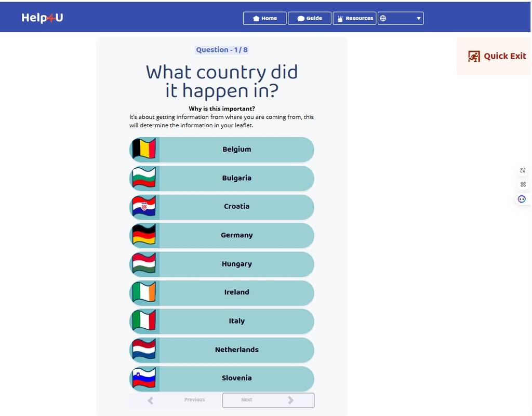Pick Netherlands from the country list
The width and height of the screenshot is (532, 416).
tap(236, 350)
